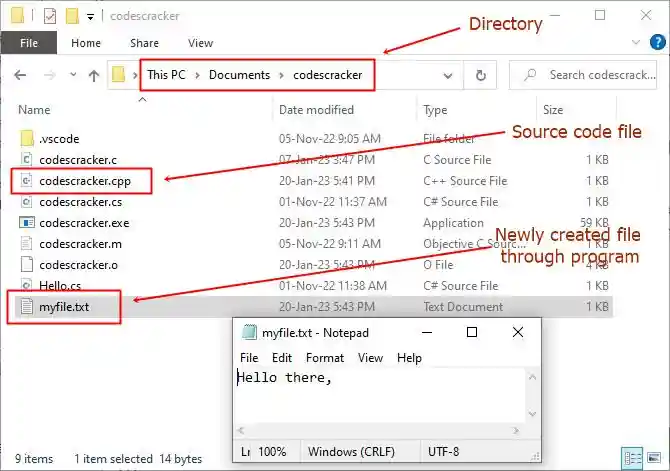The width and height of the screenshot is (670, 471).
Task: Click the codescracker breadcrumb
Action: [x=327, y=75]
